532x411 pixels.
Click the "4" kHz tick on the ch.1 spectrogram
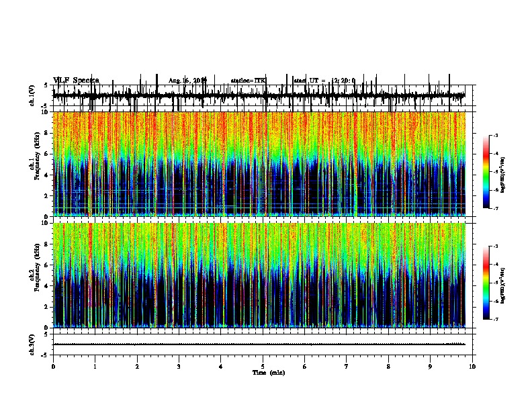click(x=46, y=175)
